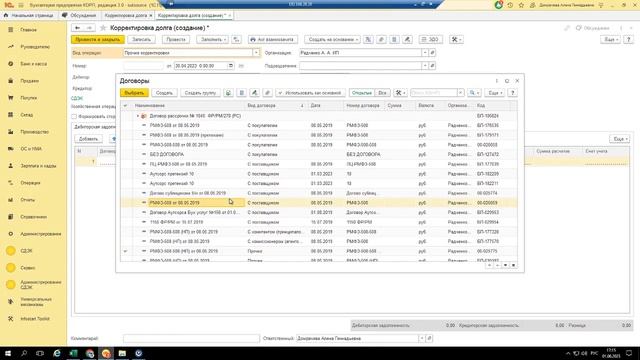Click Провести и закрыть button
The height and width of the screenshot is (360, 640).
(x=98, y=40)
